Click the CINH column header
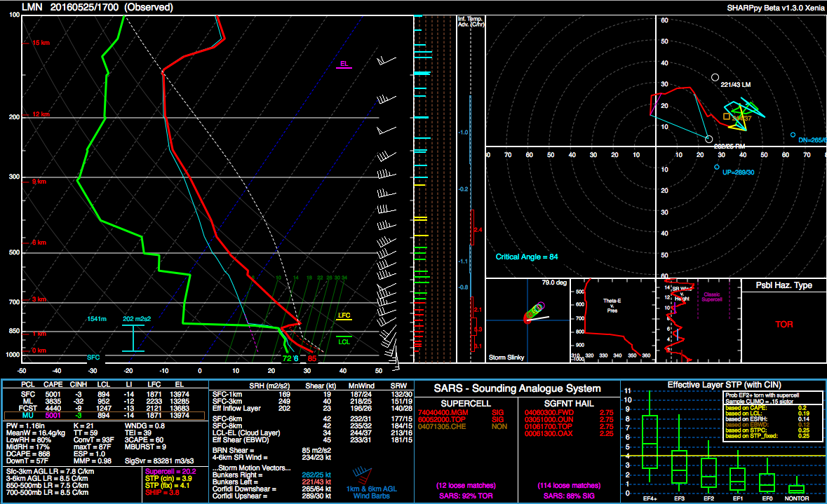 pos(78,384)
